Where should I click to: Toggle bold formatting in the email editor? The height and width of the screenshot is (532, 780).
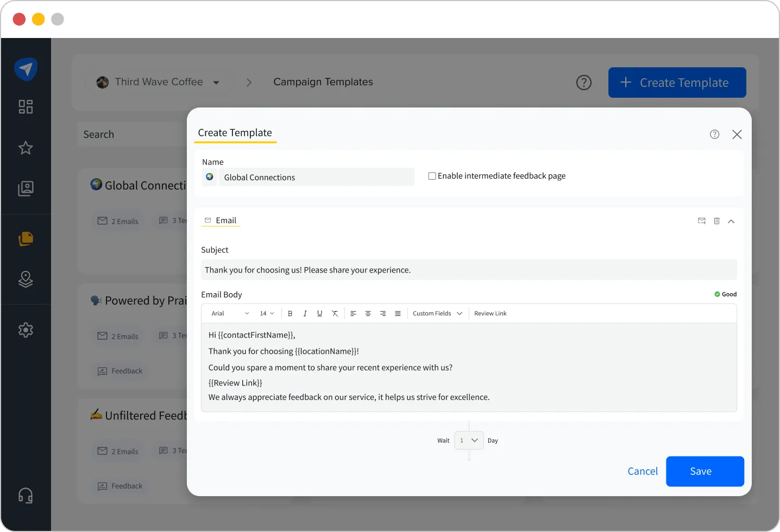point(290,313)
